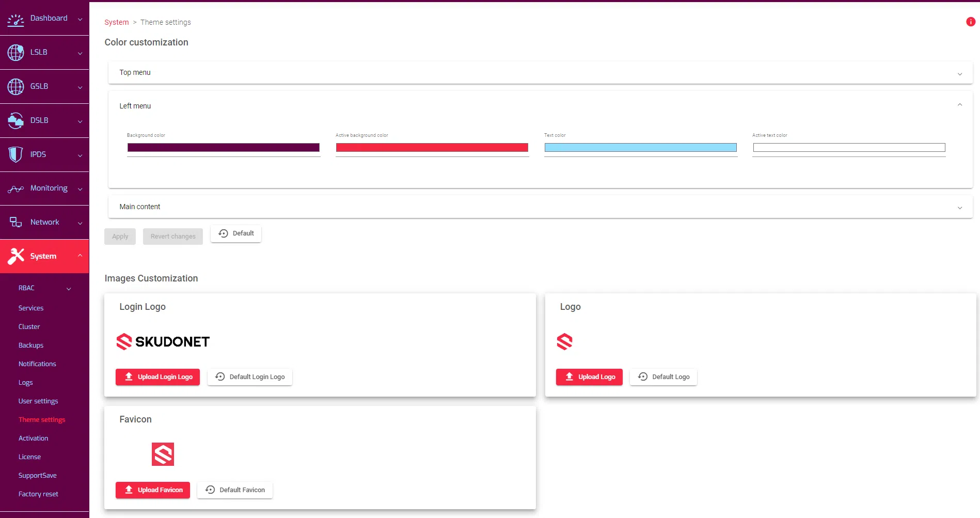Click the Favicon preview image
Image resolution: width=980 pixels, height=518 pixels.
point(163,454)
